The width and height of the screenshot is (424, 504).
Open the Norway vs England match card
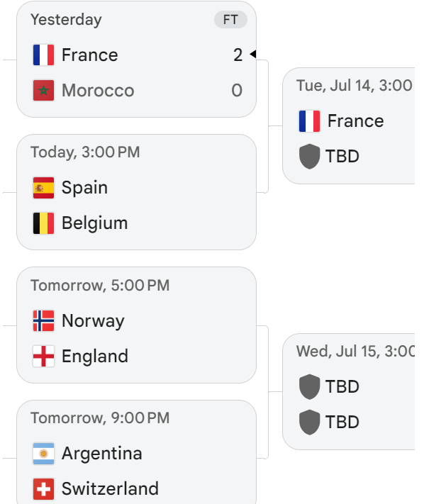[x=136, y=325]
